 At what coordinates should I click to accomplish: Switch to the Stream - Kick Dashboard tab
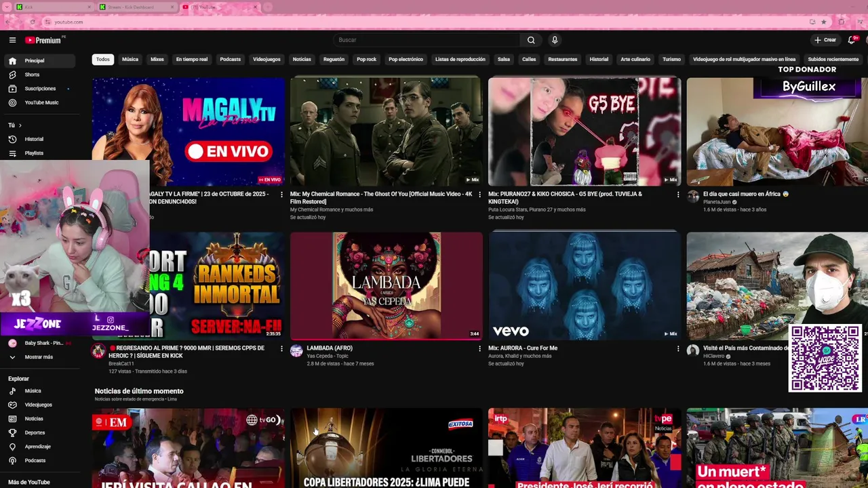136,7
